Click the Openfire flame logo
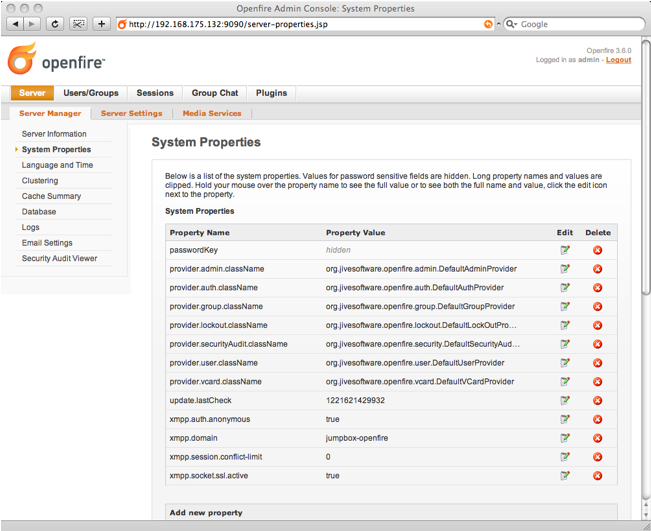 pos(22,59)
